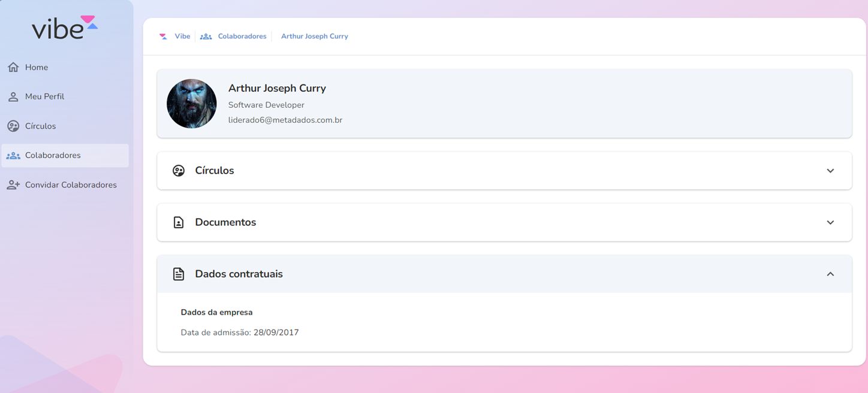The image size is (868, 393).
Task: Click the profile name Arthur Joseph Curry
Action: pos(277,88)
